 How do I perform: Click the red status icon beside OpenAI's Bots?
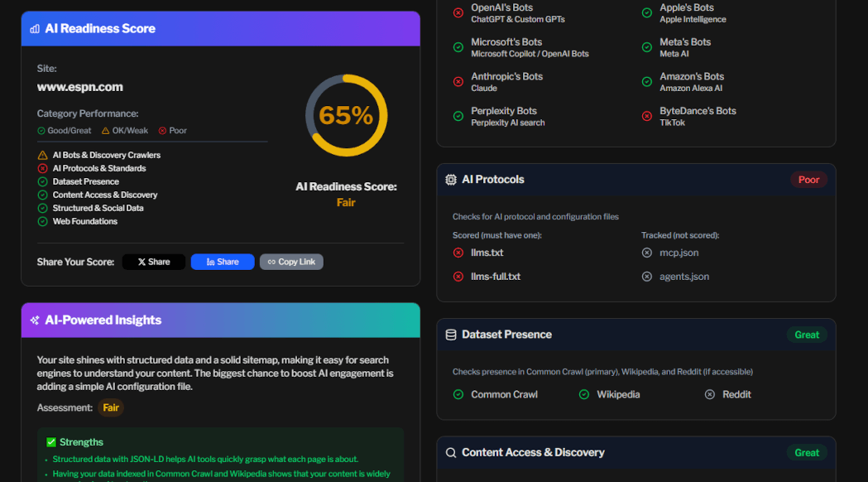click(x=458, y=12)
